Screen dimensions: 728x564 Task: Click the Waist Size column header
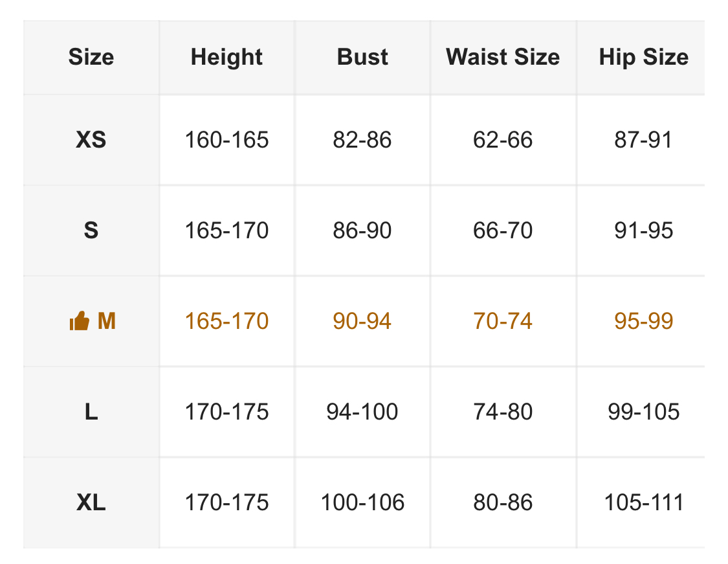coord(503,57)
